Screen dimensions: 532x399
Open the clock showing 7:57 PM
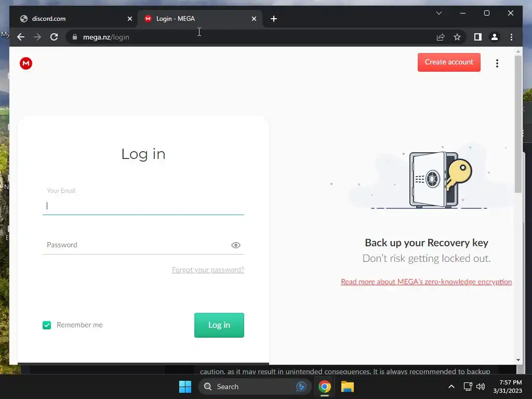point(508,387)
